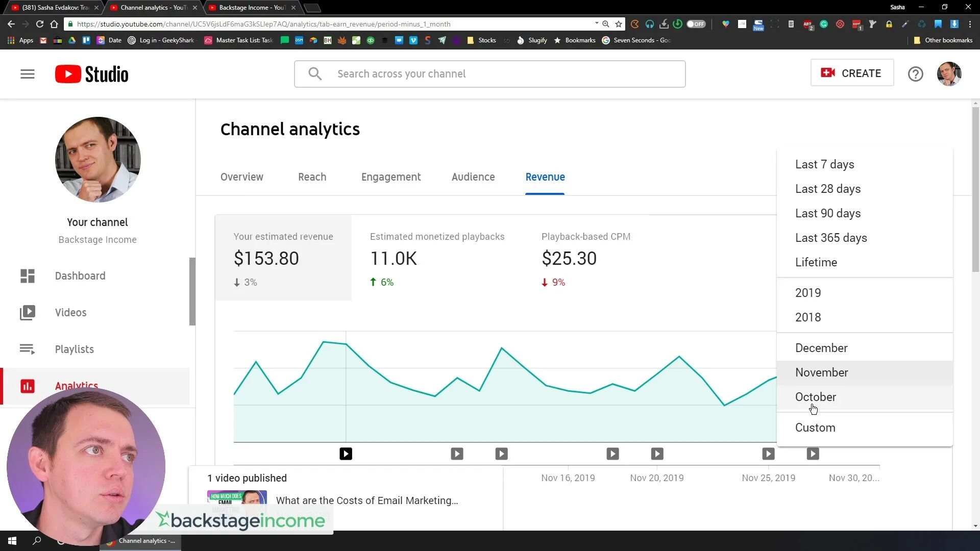
Task: Open the hamburger navigation menu
Action: pyautogui.click(x=28, y=74)
